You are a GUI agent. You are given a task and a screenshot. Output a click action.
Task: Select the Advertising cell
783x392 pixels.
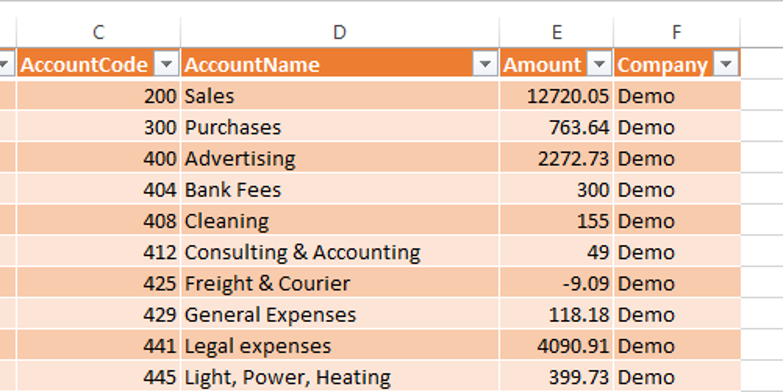tap(340, 158)
